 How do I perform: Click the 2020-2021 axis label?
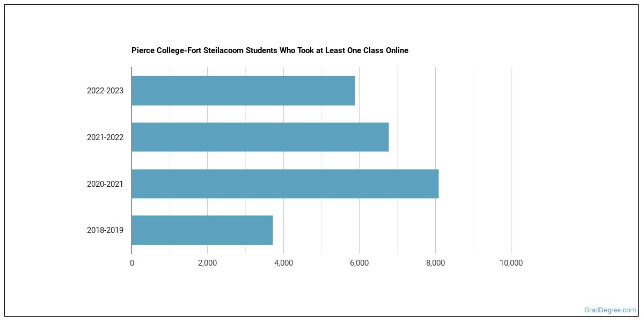pyautogui.click(x=105, y=184)
